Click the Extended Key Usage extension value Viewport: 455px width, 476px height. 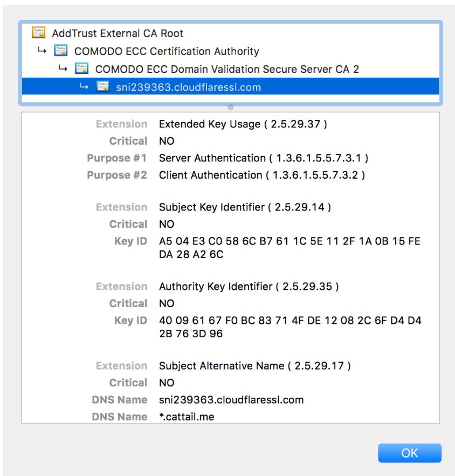point(243,124)
